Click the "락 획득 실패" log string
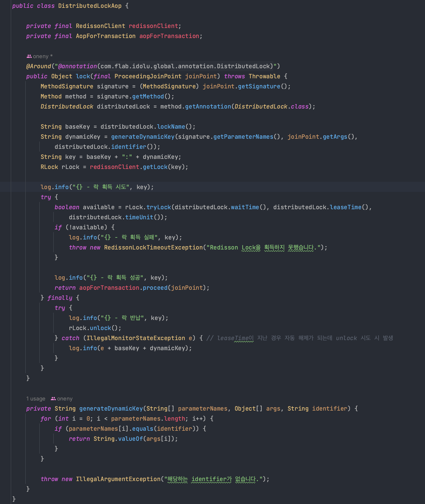Image resolution: width=425 pixels, height=504 pixels. point(129,237)
